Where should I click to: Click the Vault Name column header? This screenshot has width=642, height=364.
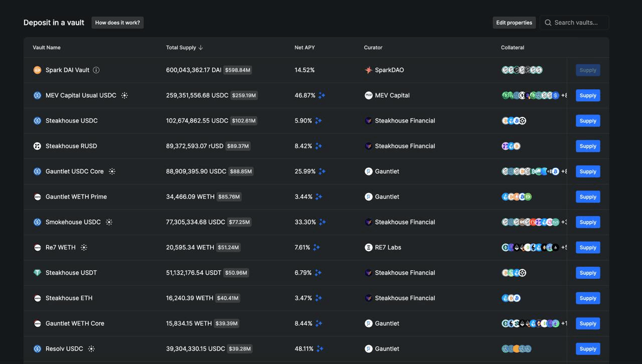click(x=47, y=48)
